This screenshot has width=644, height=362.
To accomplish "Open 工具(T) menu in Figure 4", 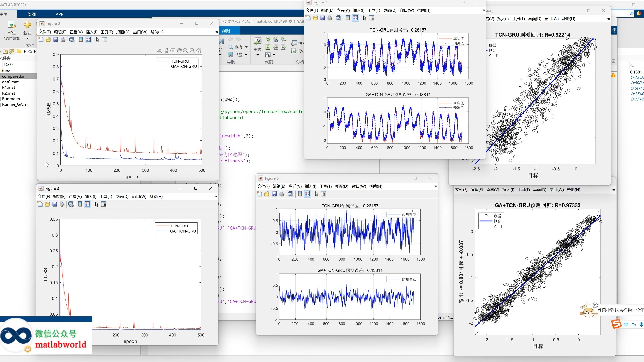I will [x=374, y=10].
